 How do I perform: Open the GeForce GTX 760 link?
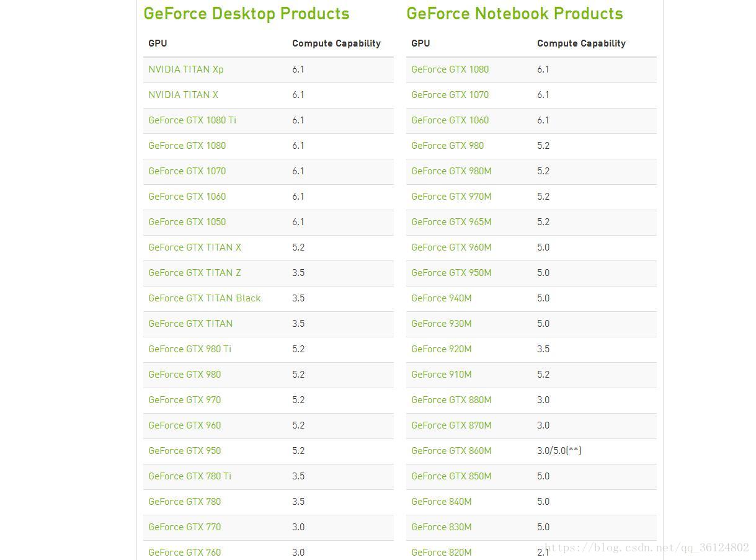click(184, 553)
